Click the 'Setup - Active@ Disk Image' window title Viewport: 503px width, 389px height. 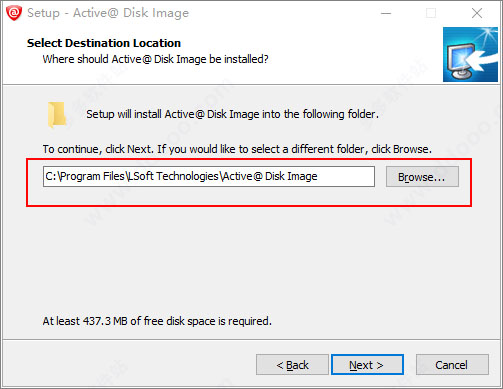point(108,13)
